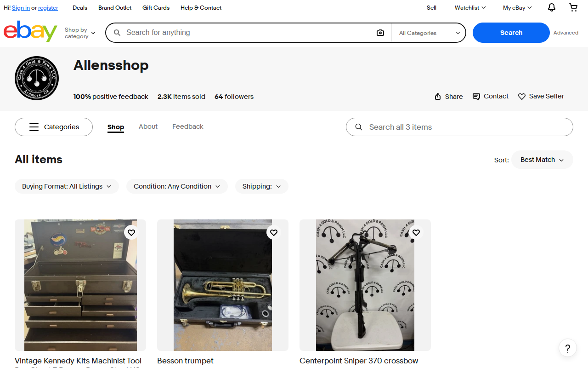This screenshot has height=368, width=588.
Task: Open the floating help question mark button
Action: click(568, 348)
